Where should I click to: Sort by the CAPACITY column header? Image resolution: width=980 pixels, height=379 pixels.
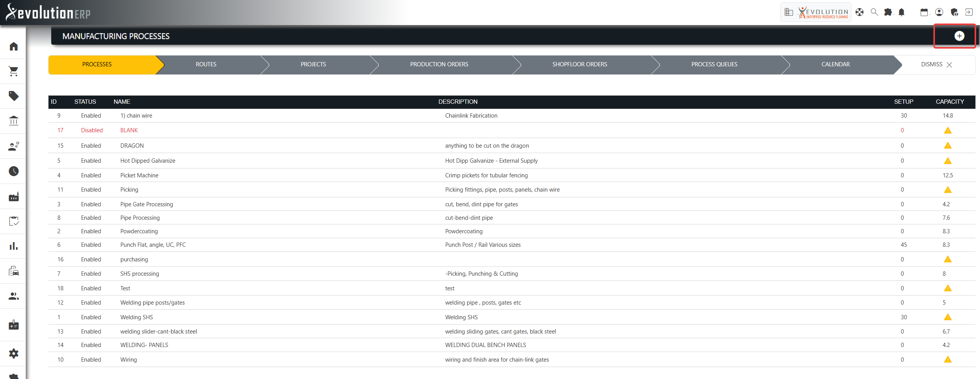tap(950, 102)
